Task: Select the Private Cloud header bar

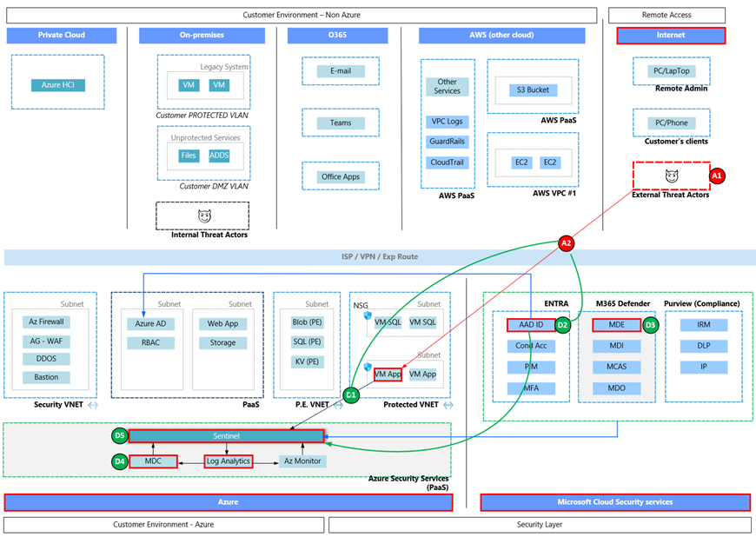Action: (62, 35)
